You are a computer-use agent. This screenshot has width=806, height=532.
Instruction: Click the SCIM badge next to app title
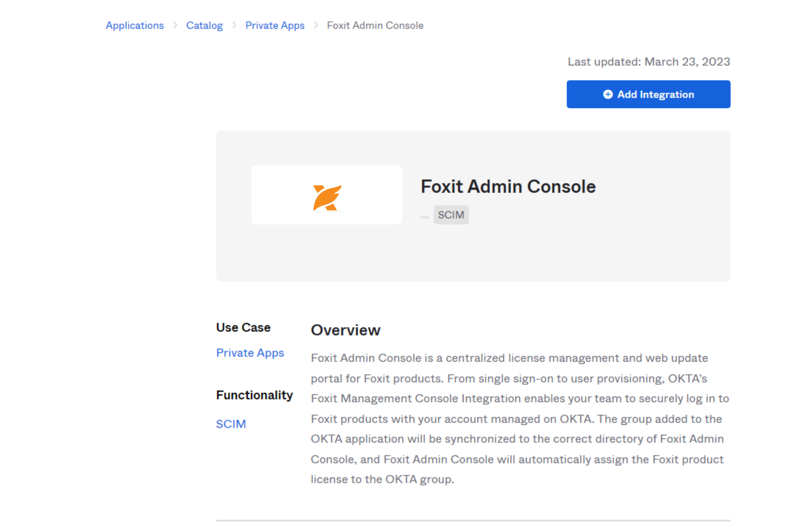(451, 214)
